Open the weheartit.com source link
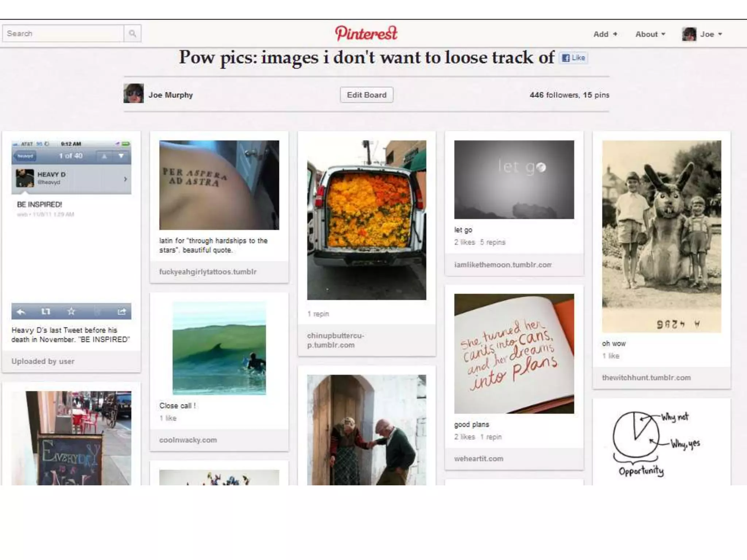 point(478,459)
